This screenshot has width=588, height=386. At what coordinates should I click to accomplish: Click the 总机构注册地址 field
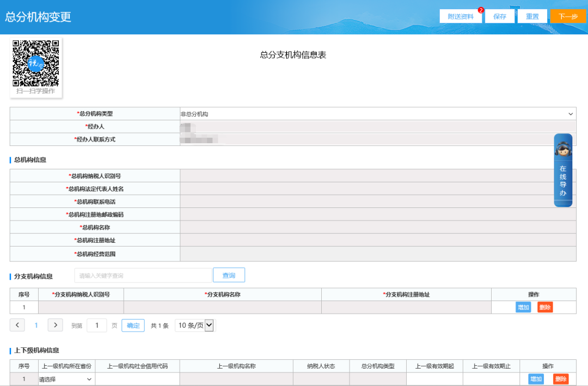click(378, 240)
